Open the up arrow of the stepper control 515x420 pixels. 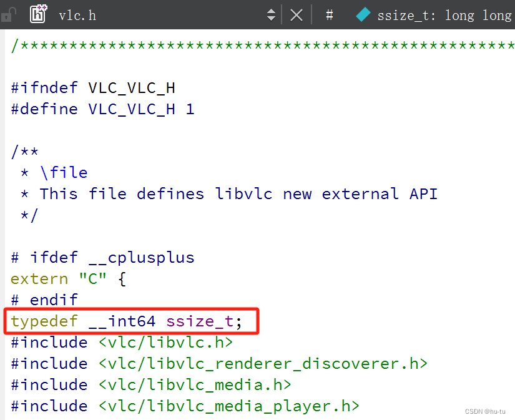coord(271,11)
